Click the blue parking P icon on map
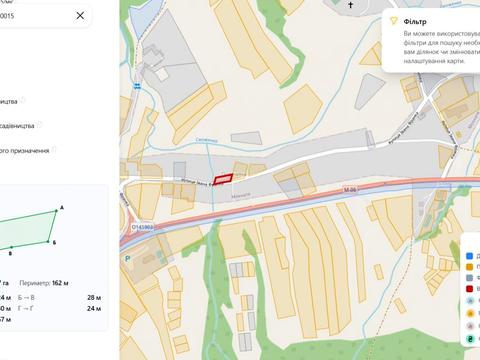The image size is (480, 360). tap(127, 259)
